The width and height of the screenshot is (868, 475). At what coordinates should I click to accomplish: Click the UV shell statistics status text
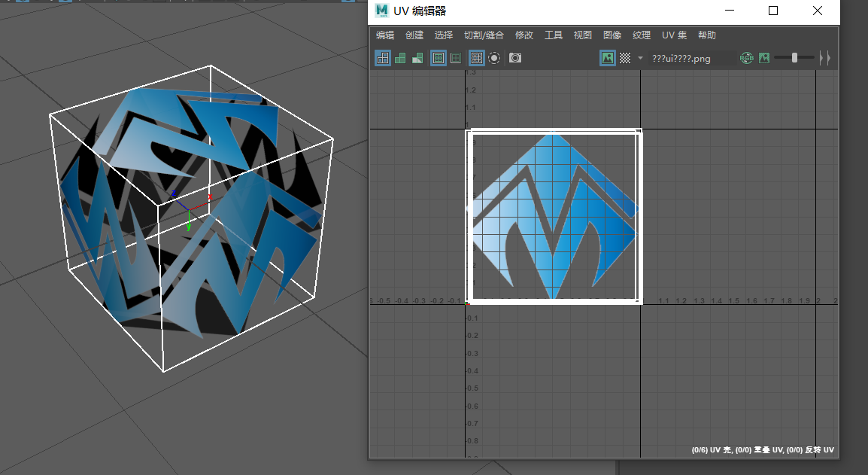click(x=763, y=449)
